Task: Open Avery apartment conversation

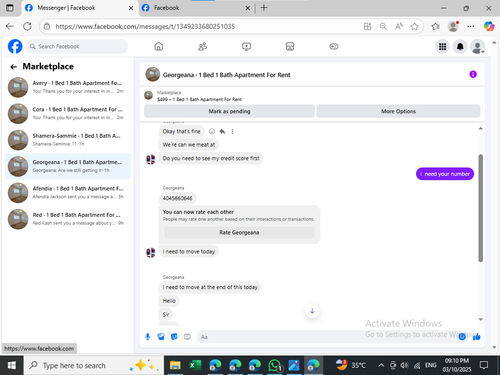Action: pos(68,87)
